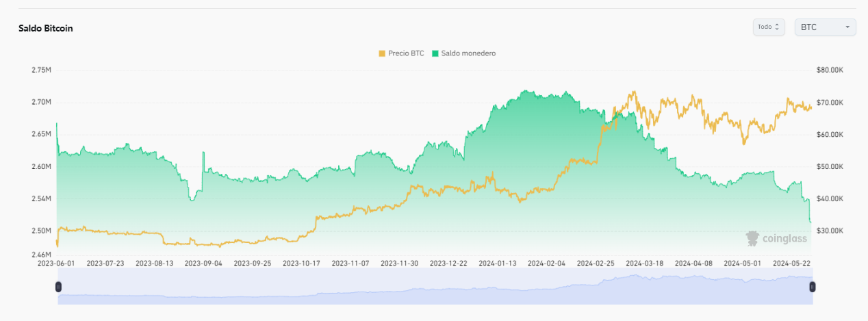Click the $40.00K right axis label
The height and width of the screenshot is (321, 868).
pos(830,198)
